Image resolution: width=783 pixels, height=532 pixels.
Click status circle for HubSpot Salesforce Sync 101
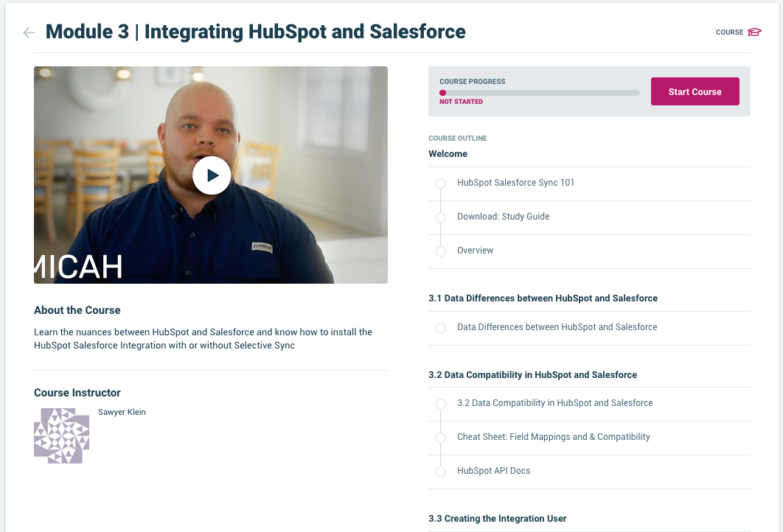(440, 183)
